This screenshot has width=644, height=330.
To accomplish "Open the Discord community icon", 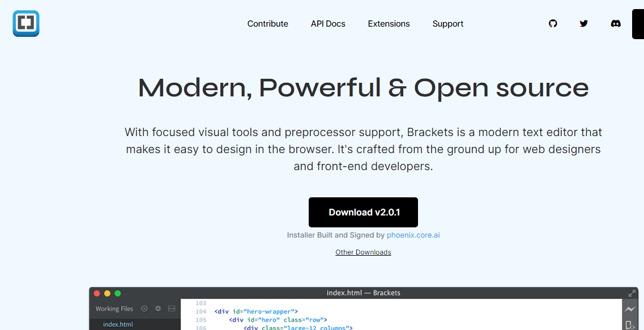I will (x=616, y=24).
